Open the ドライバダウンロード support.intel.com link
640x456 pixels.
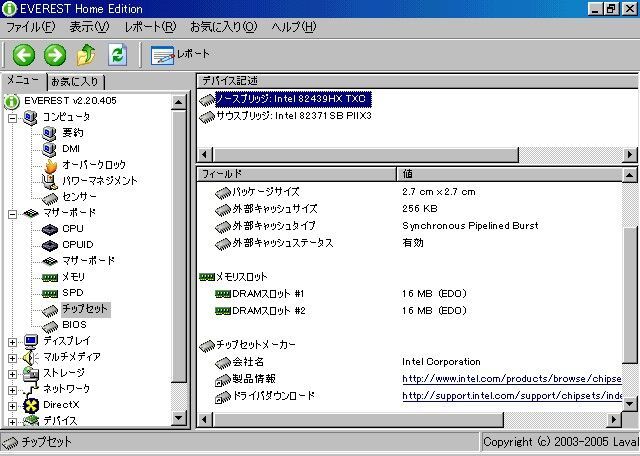(512, 396)
